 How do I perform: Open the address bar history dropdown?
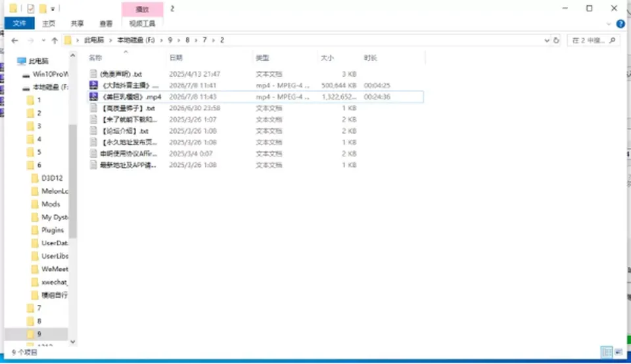point(546,40)
